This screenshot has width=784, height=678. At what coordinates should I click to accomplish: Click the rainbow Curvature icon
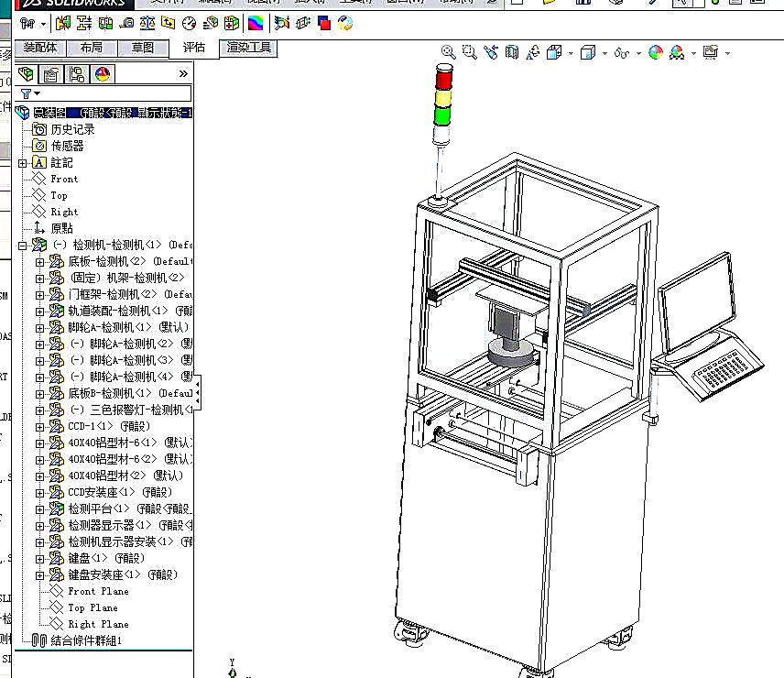click(256, 23)
